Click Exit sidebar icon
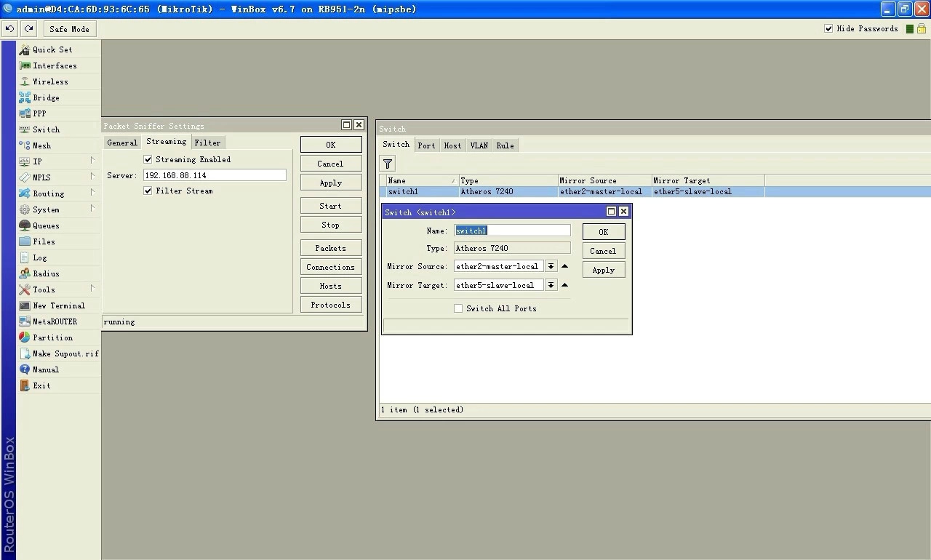The width and height of the screenshot is (931, 560). [x=25, y=385]
